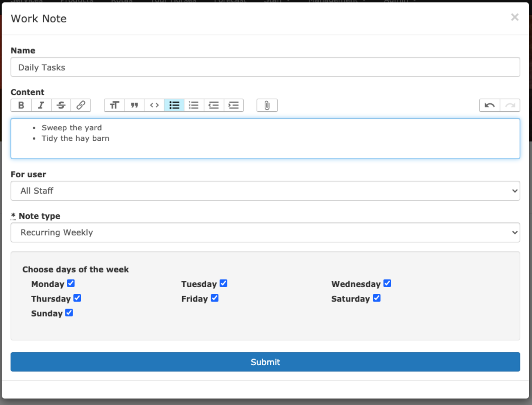The height and width of the screenshot is (405, 532).
Task: Switch to numbered list
Action: pos(194,105)
